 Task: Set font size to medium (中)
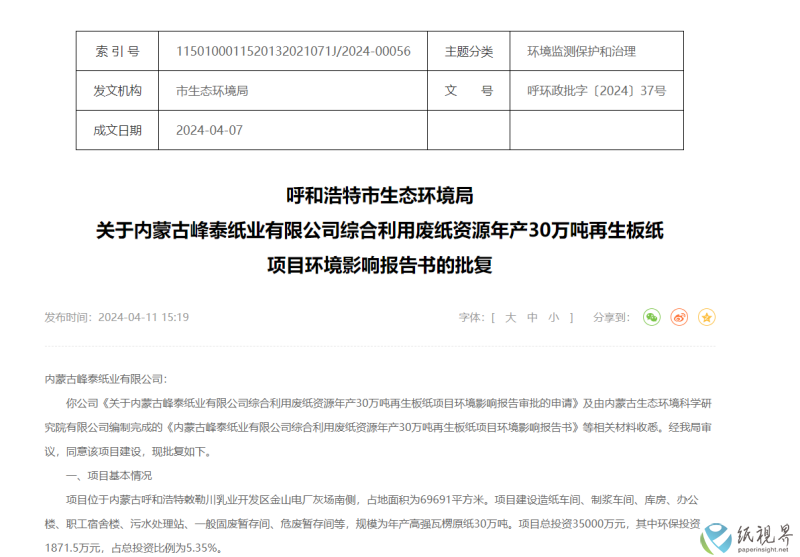coord(532,318)
